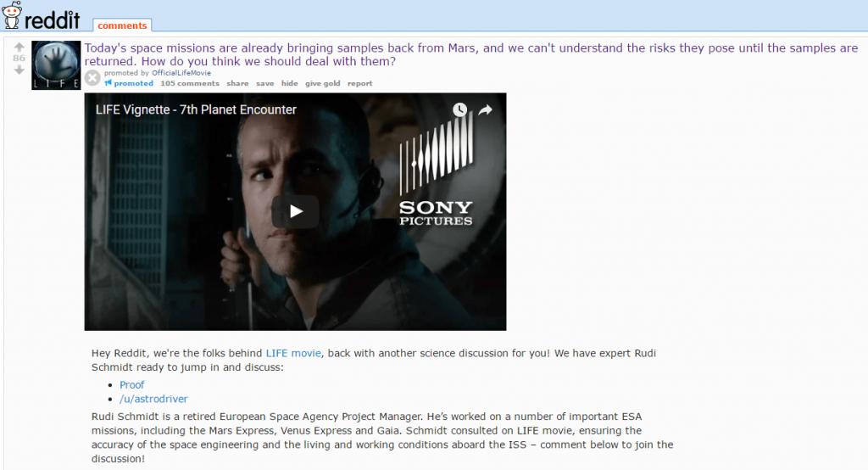
Task: Report the promoted post
Action: tap(359, 83)
